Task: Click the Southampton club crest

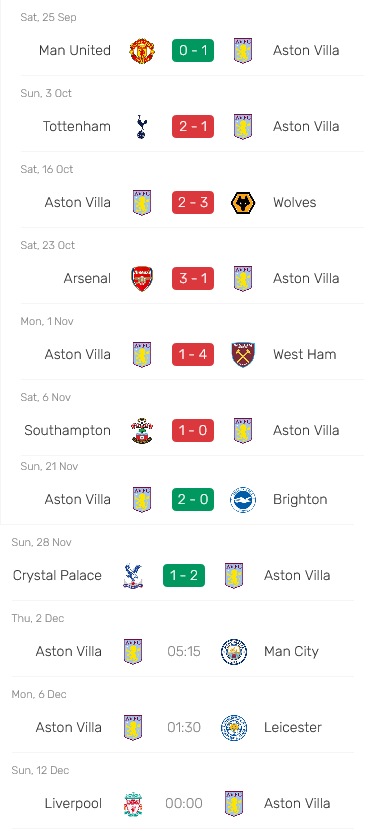Action: [x=142, y=430]
